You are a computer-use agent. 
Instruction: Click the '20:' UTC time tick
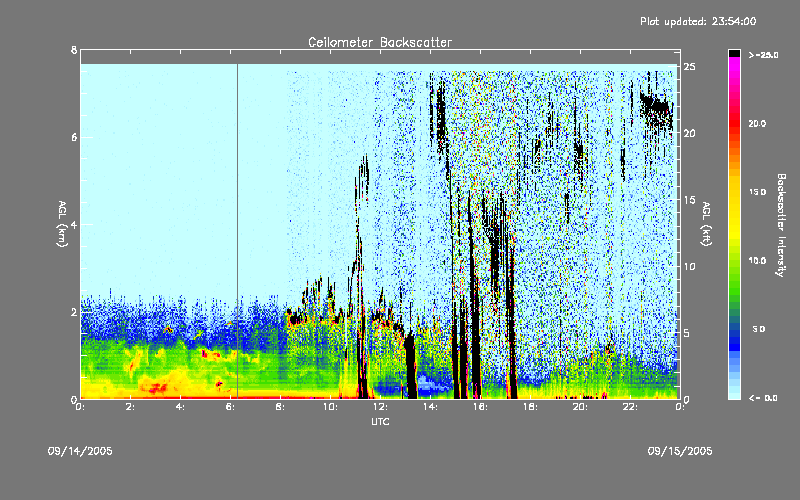coord(580,407)
